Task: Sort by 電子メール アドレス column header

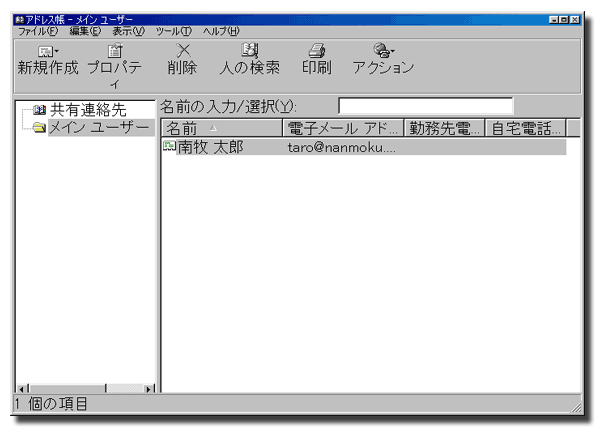Action: tap(343, 128)
